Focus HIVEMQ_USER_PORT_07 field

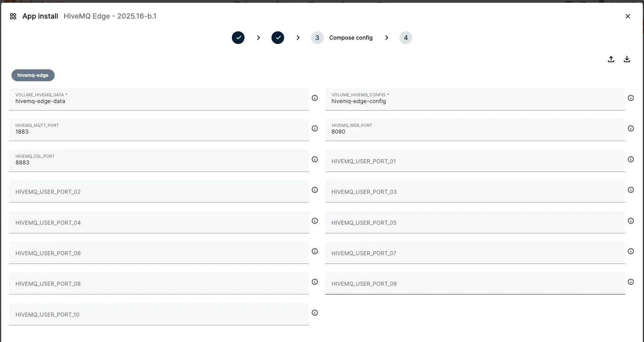tap(475, 252)
